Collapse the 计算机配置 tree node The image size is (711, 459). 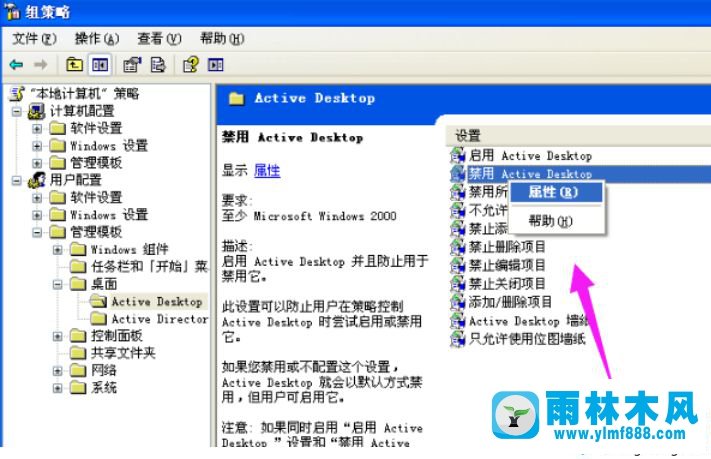(x=17, y=111)
